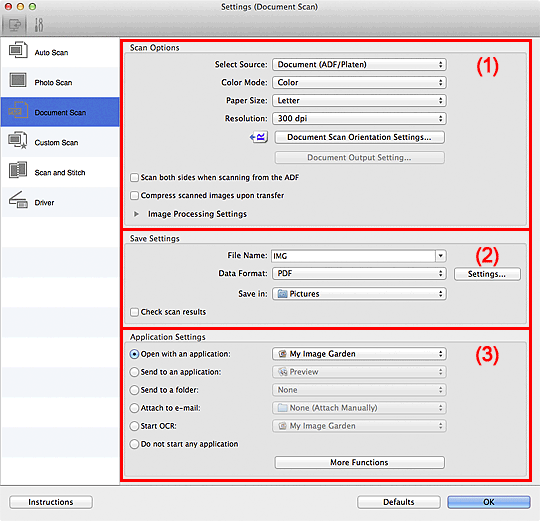The width and height of the screenshot is (540, 521).
Task: Select the Send to an application radio button
Action: [134, 372]
